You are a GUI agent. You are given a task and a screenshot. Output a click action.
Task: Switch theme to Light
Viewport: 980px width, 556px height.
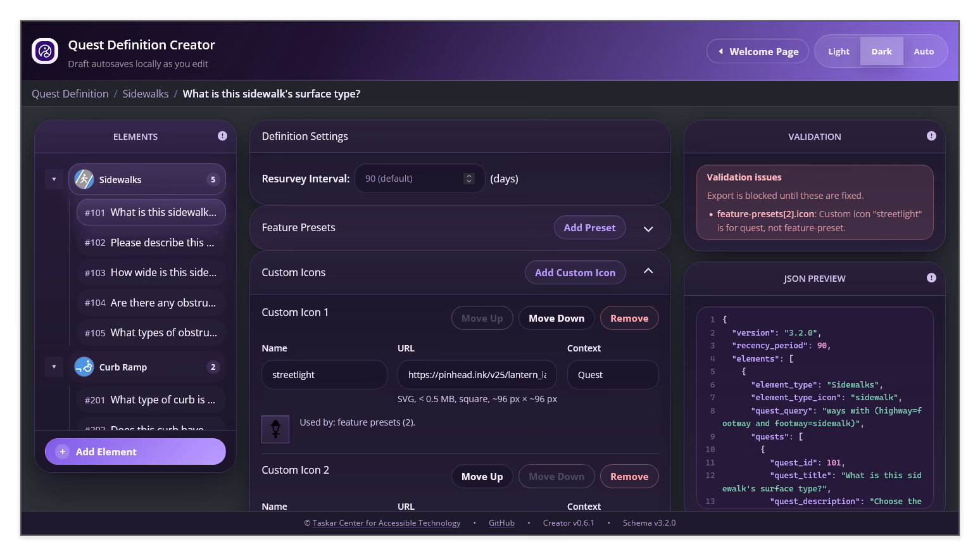pyautogui.click(x=839, y=51)
